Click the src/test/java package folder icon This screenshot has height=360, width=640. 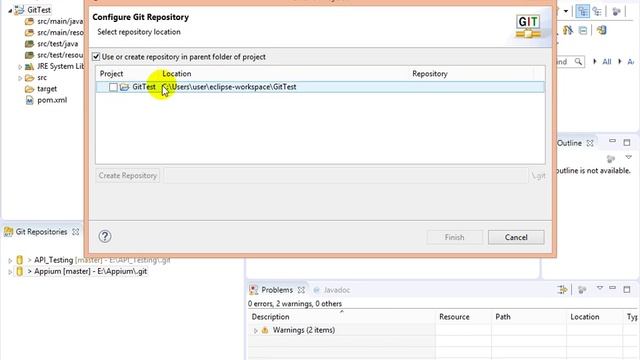[29, 44]
